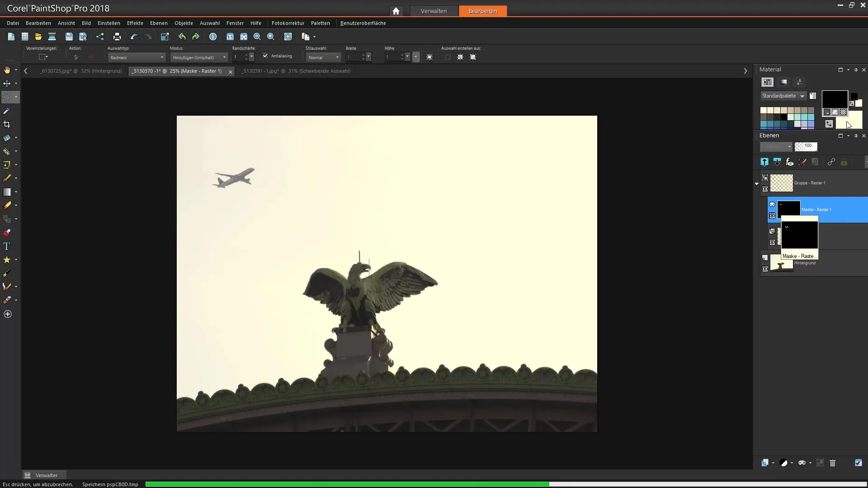Screen dimensions: 868x488
Task: Toggle the lock transparency padlock icon
Action: click(844, 162)
